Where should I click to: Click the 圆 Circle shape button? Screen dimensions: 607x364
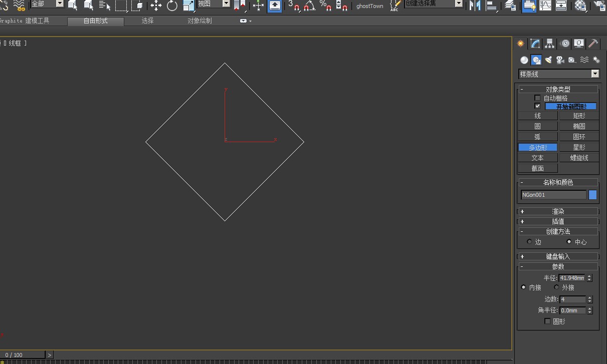(x=537, y=126)
